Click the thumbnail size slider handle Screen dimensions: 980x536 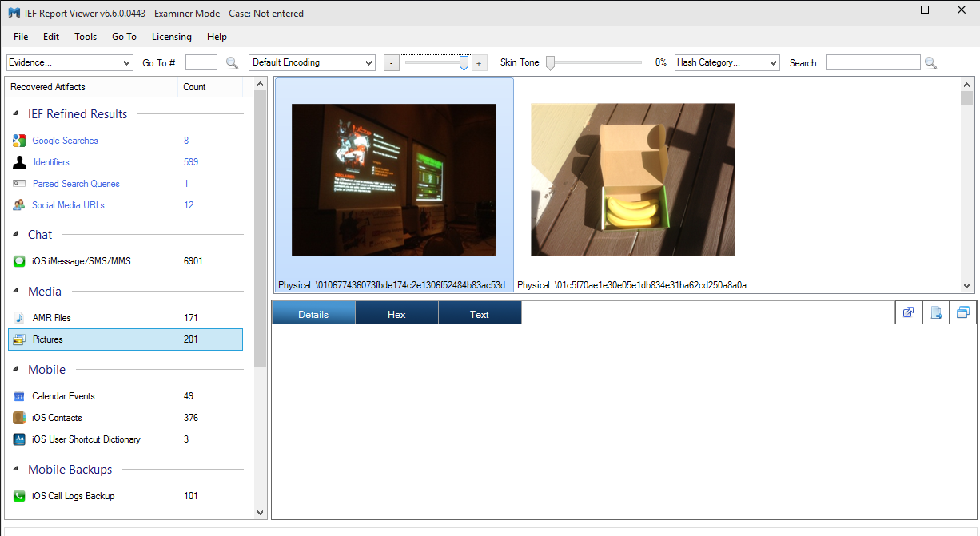coord(464,63)
